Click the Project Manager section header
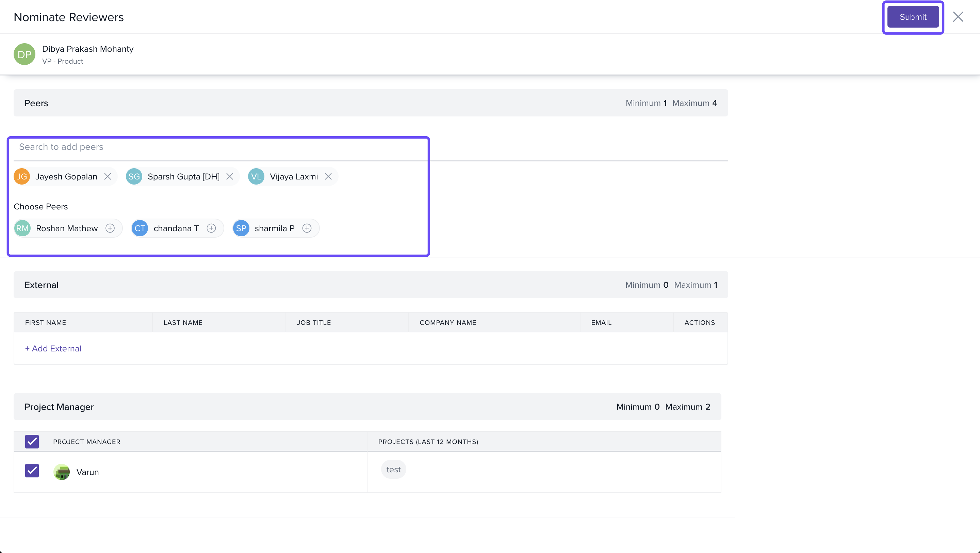Image resolution: width=980 pixels, height=553 pixels. tap(59, 407)
